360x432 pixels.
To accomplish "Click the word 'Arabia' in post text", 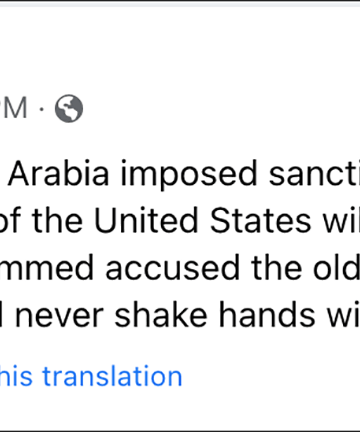I will click(59, 173).
